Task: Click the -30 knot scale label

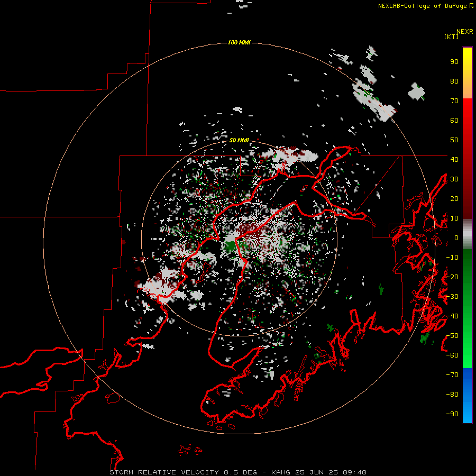Action: click(452, 297)
